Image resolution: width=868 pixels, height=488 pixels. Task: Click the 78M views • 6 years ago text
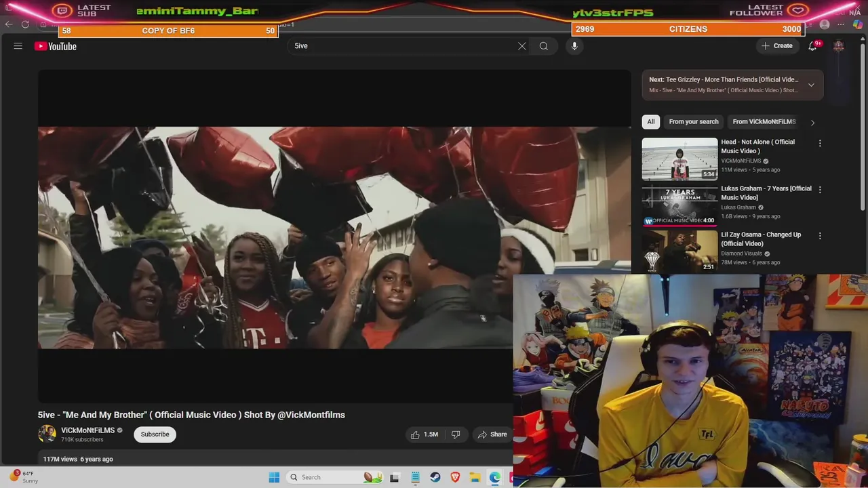coord(751,263)
